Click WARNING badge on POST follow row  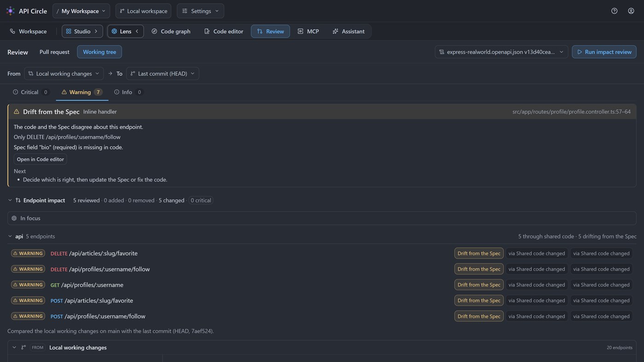28,316
